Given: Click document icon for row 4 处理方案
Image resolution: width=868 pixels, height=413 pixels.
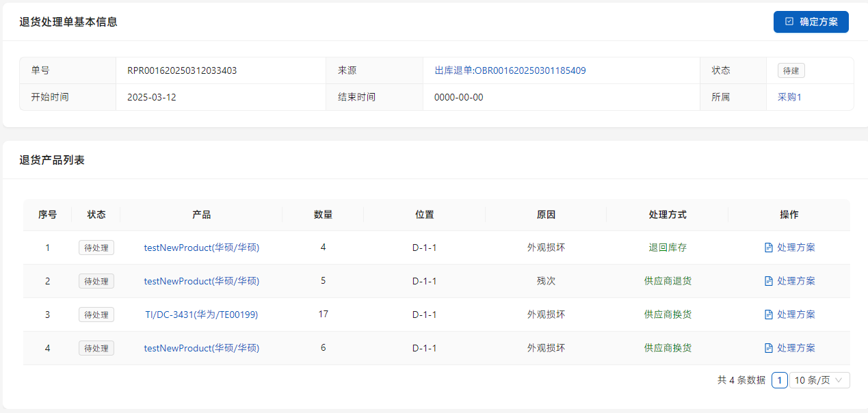Looking at the screenshot, I should [768, 348].
